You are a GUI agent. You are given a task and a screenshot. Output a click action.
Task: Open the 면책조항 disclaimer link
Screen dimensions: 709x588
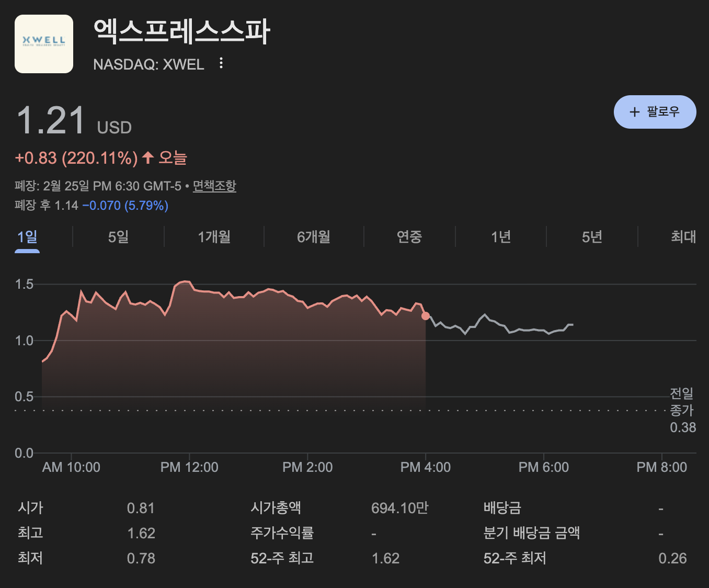[x=214, y=186]
